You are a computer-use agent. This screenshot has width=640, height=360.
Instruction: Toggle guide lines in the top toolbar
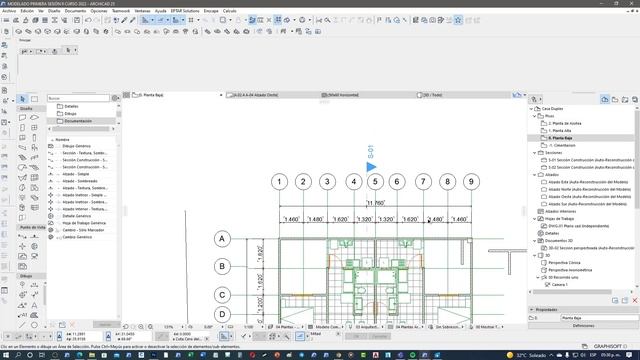pyautogui.click(x=145, y=20)
